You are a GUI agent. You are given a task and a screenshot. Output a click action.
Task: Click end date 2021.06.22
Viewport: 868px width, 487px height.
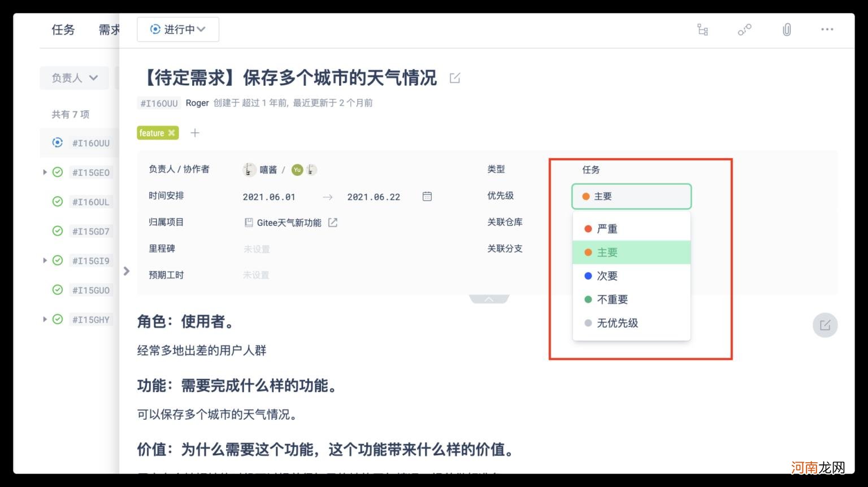pos(374,197)
